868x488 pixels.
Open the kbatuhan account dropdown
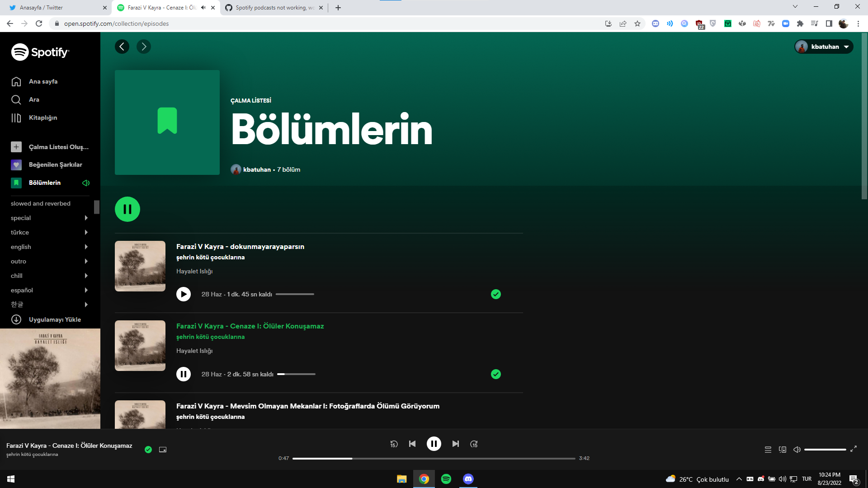pyautogui.click(x=823, y=47)
